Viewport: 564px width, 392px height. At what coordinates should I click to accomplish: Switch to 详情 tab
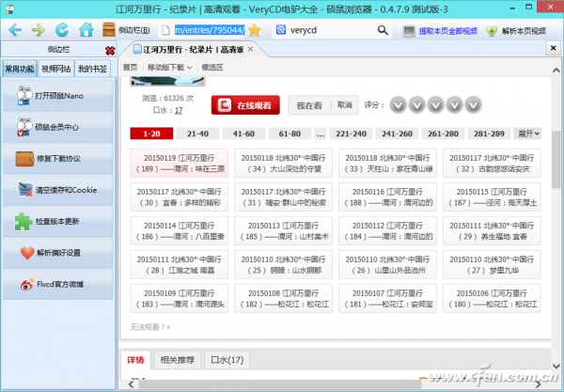135,360
